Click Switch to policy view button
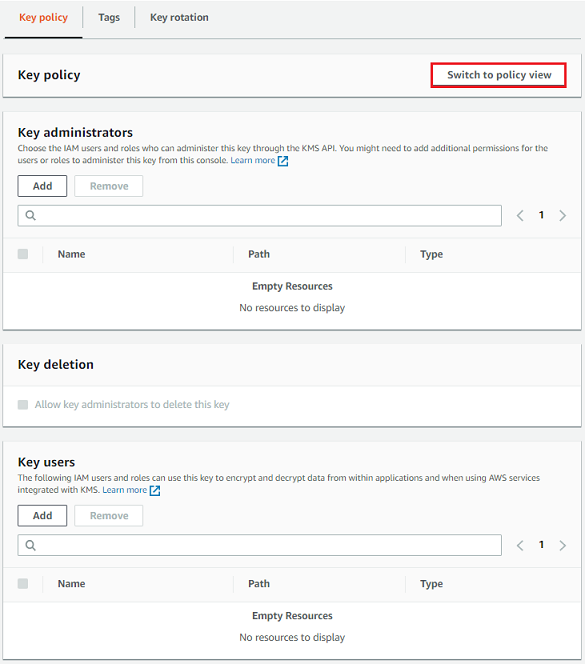The height and width of the screenshot is (664, 585). pos(499,75)
